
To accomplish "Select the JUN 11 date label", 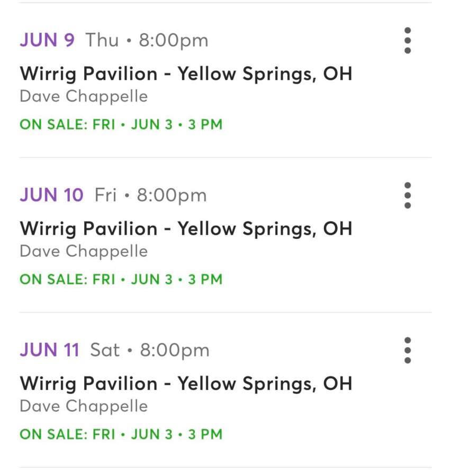I will [49, 350].
